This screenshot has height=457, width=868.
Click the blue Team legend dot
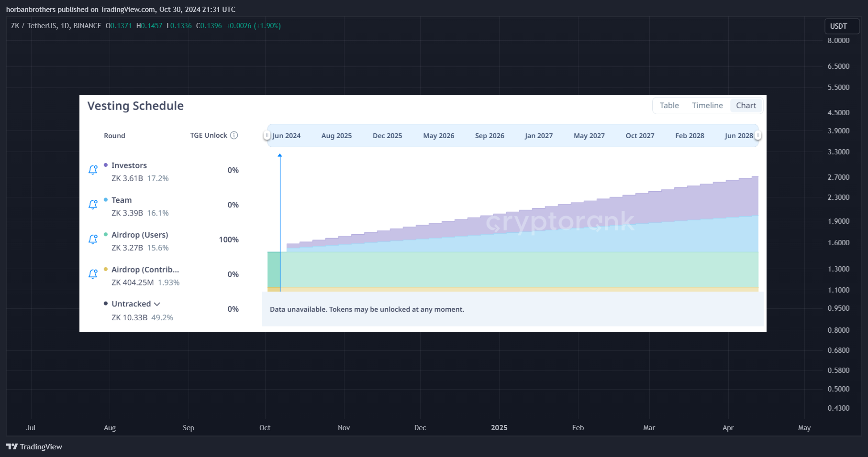[106, 200]
